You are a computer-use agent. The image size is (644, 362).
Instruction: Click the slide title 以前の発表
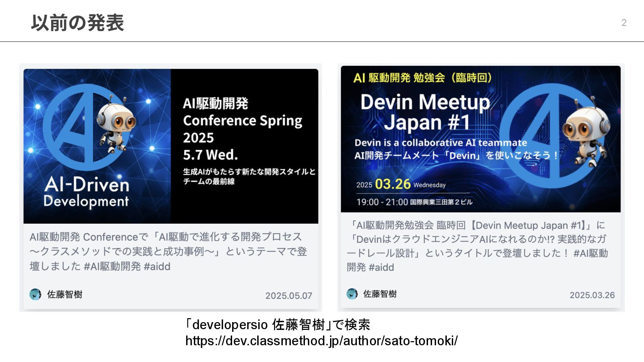[x=77, y=23]
